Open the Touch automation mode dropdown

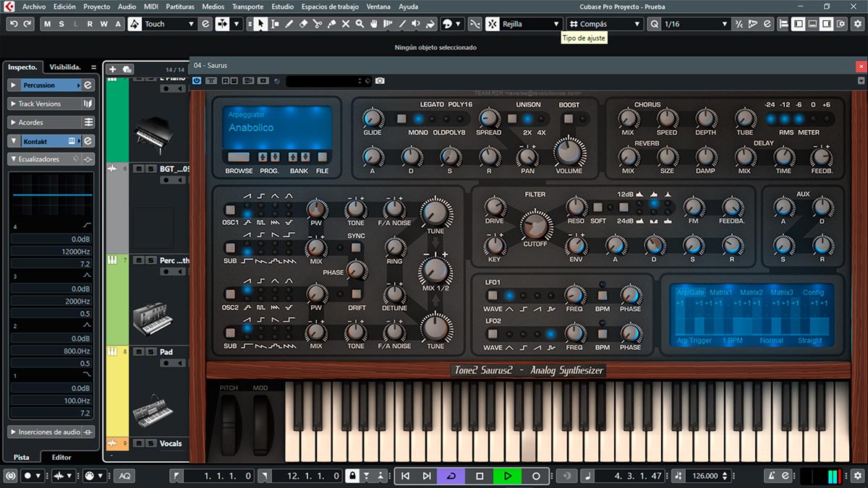(170, 24)
